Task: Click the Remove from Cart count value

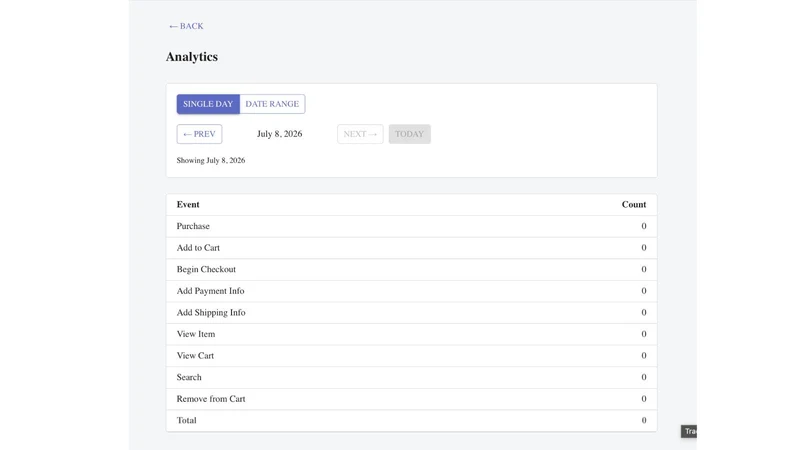Action: (x=644, y=399)
